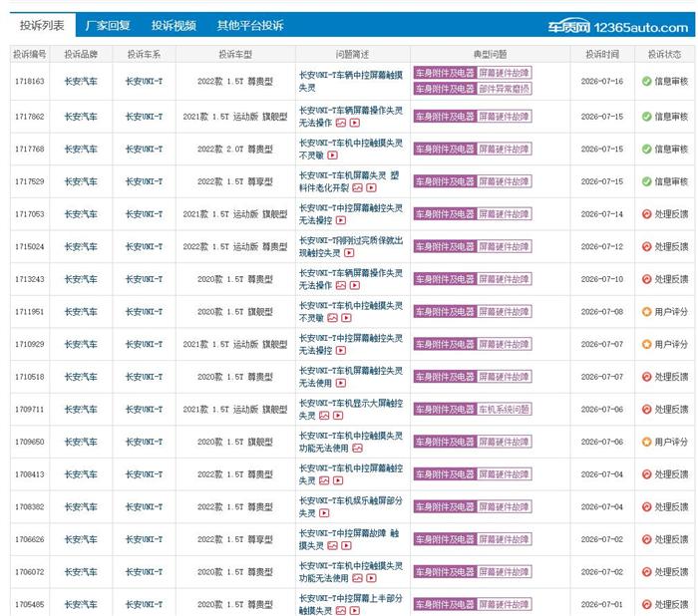
Task: Open the 投诉视频 tab
Action: tap(174, 25)
